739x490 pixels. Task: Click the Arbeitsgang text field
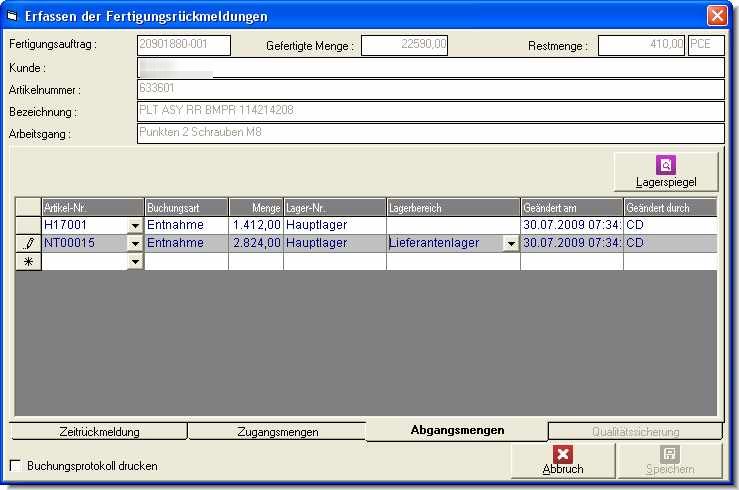pyautogui.click(x=429, y=133)
